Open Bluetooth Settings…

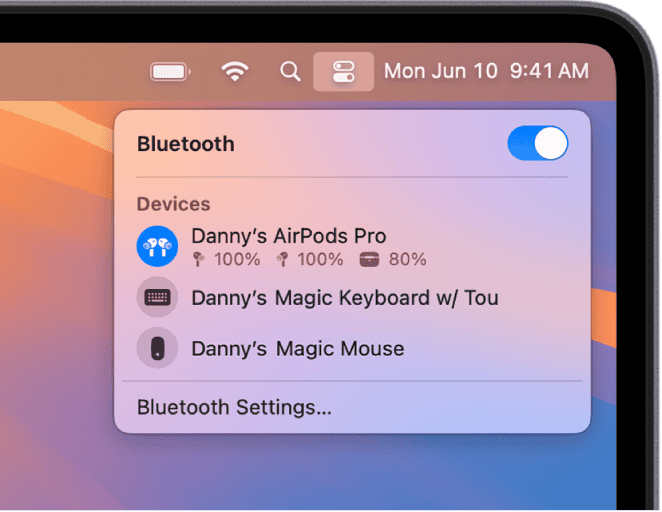[234, 408]
